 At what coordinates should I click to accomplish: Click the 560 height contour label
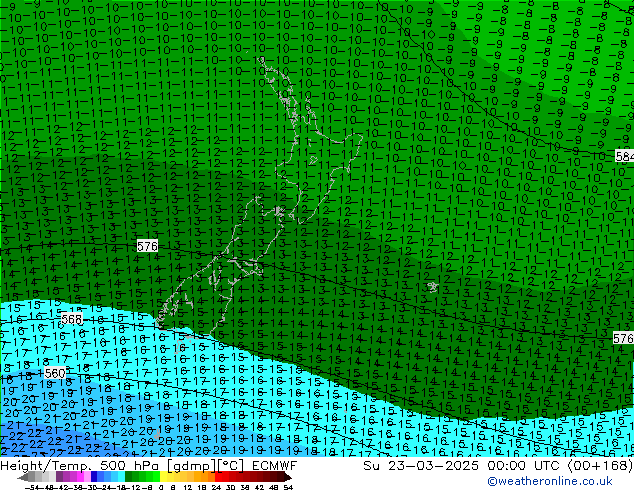pos(55,373)
